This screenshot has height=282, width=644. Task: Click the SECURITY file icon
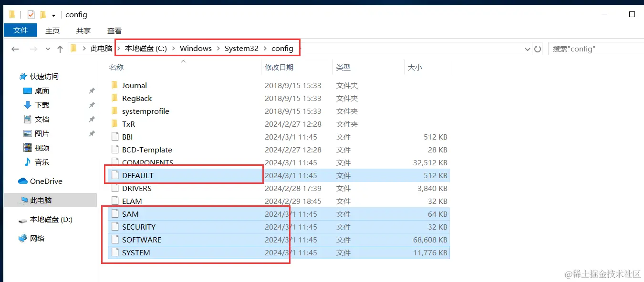[x=114, y=227]
